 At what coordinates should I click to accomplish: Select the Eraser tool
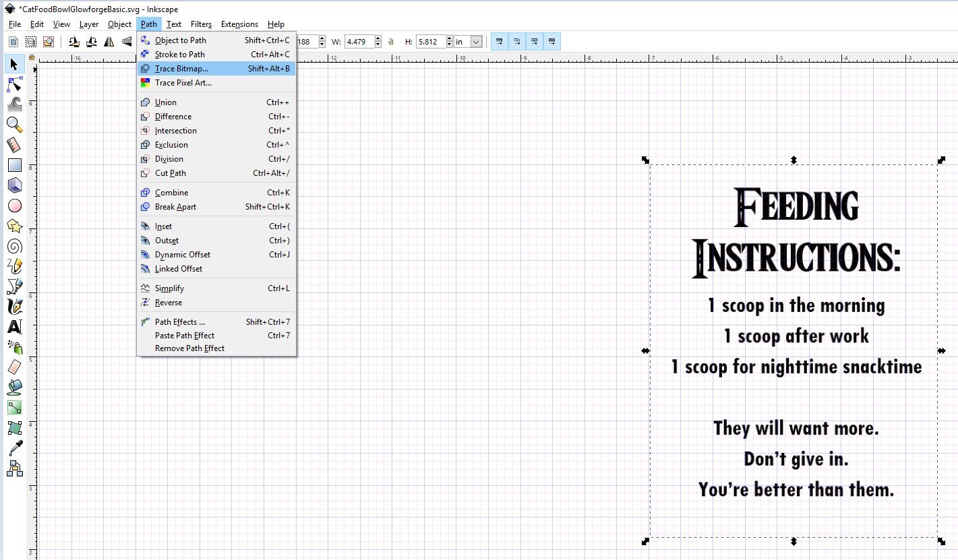tap(14, 367)
